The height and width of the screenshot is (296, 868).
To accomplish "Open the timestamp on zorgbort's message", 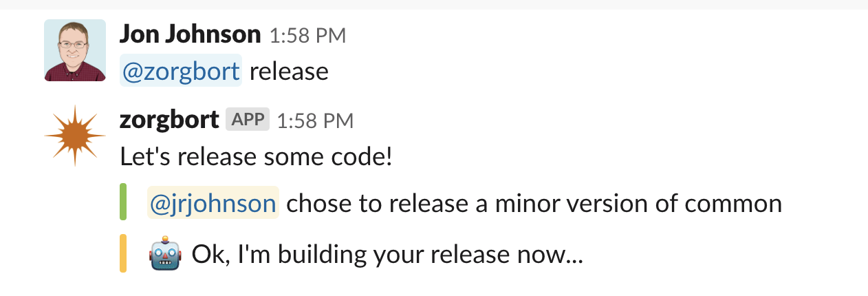I will (x=315, y=121).
